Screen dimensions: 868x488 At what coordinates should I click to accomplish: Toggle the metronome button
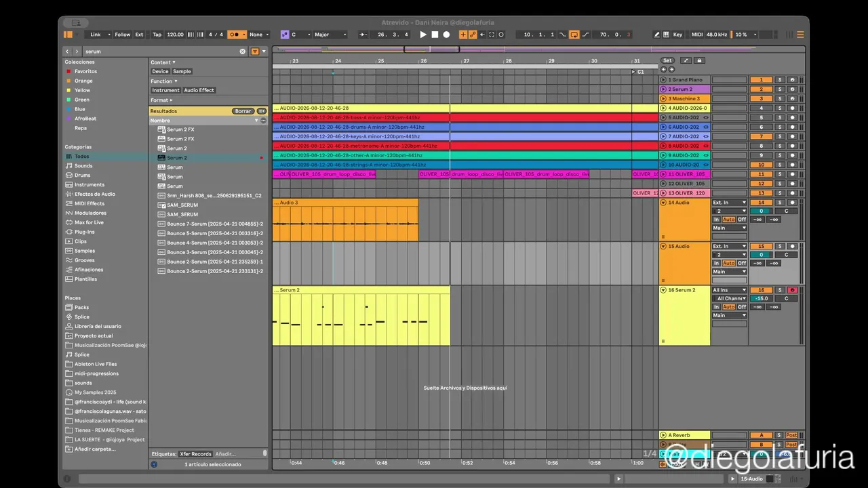(237, 35)
